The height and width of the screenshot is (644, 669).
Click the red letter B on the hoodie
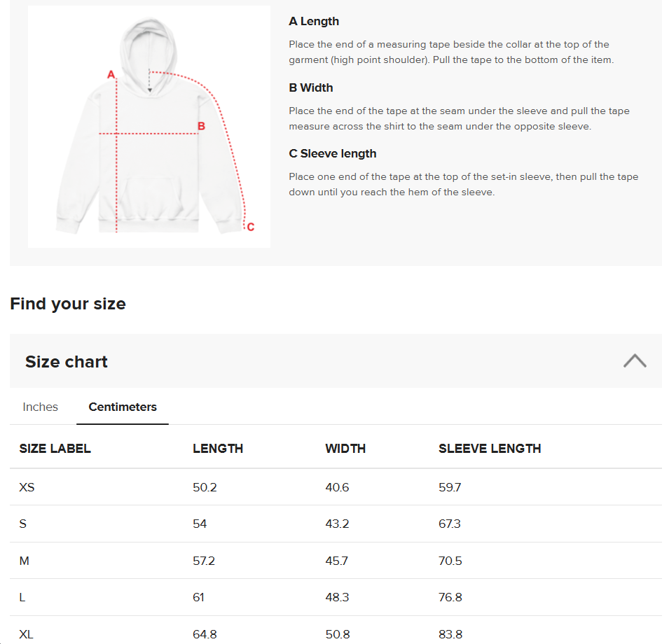[x=200, y=126]
